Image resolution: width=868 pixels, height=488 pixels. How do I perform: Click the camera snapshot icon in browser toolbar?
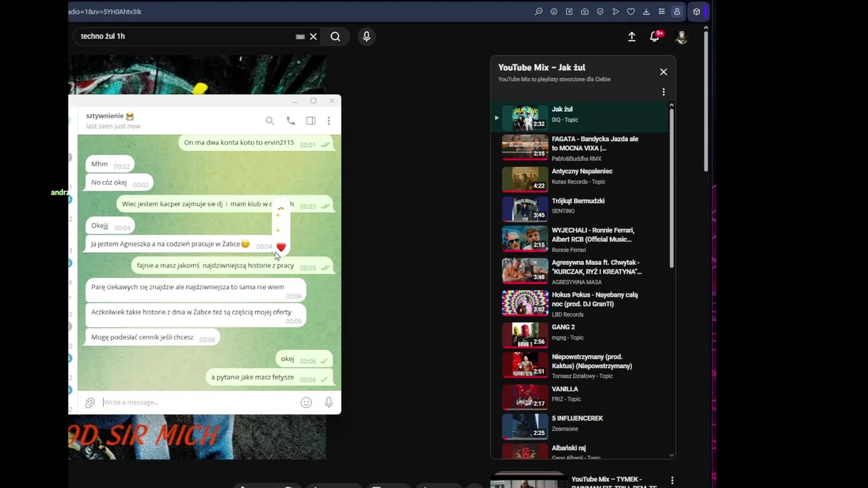(x=585, y=12)
